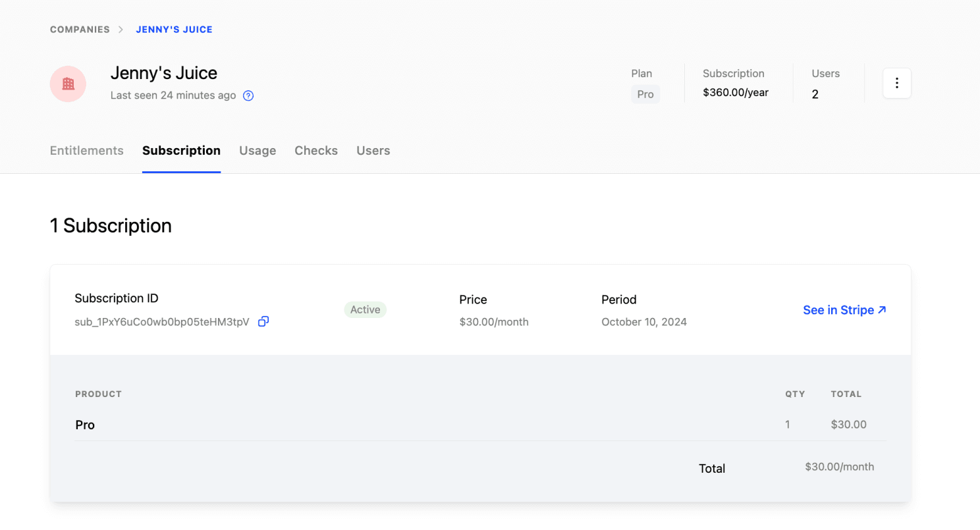Navigate to Companies breadcrumb
This screenshot has width=980, height=530.
click(x=80, y=30)
